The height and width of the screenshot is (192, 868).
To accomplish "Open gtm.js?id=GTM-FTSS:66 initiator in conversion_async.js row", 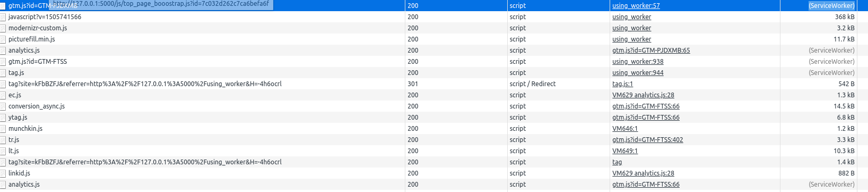I will pos(646,106).
